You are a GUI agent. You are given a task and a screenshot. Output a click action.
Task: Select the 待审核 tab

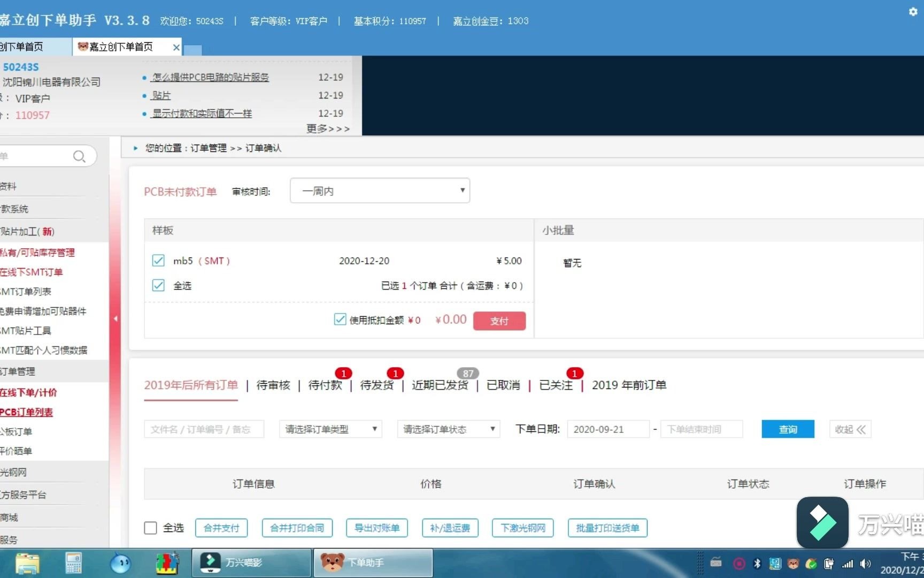[x=273, y=385]
